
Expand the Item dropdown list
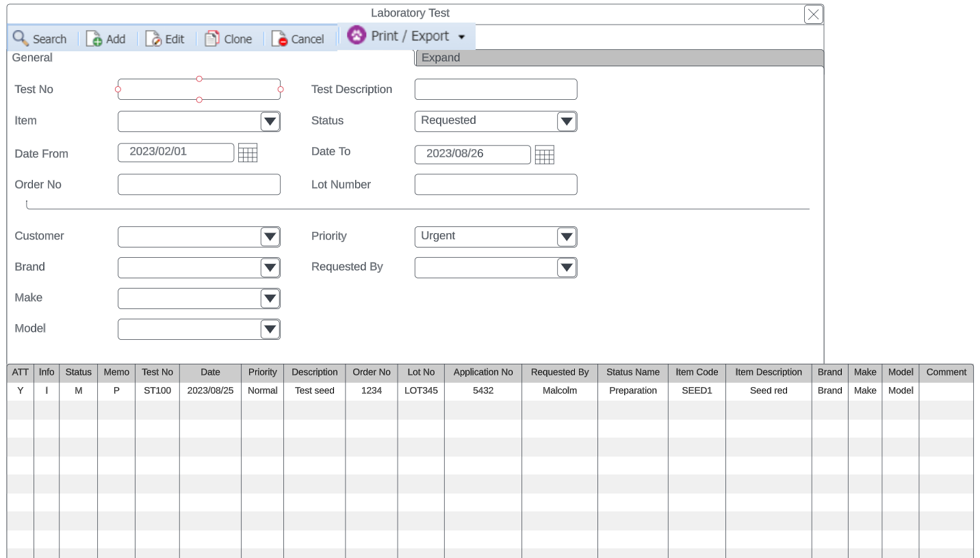click(270, 122)
